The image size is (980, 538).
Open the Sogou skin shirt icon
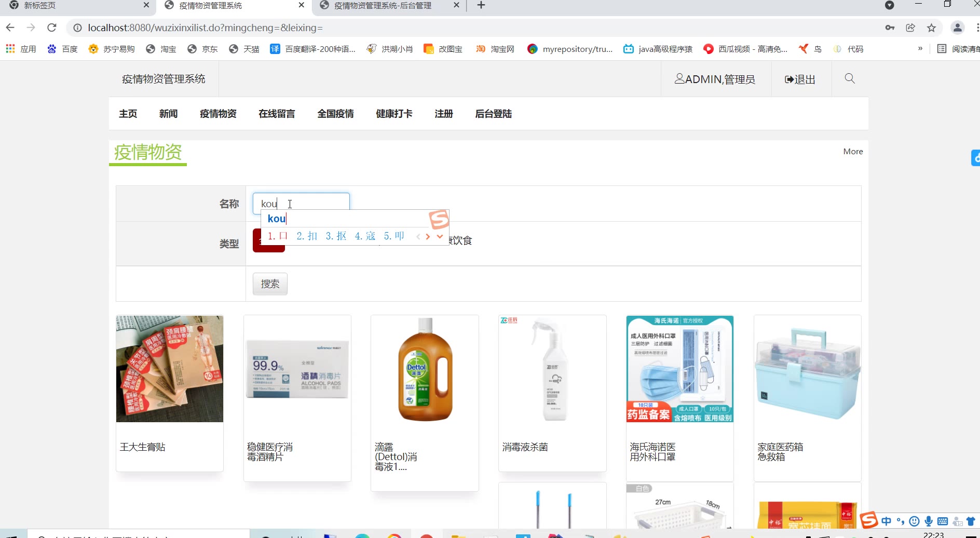(971, 521)
